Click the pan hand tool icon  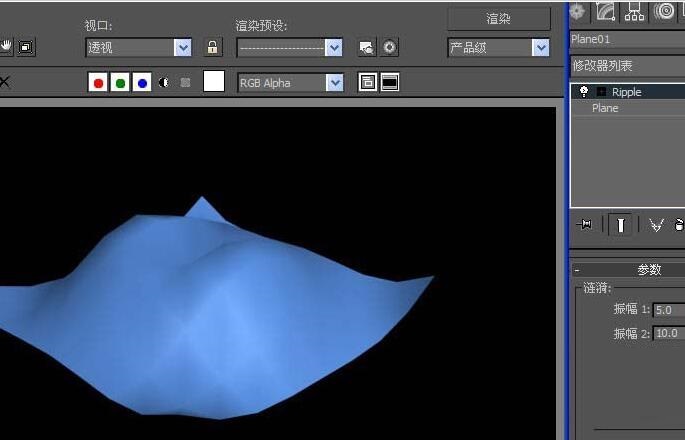(x=5, y=46)
